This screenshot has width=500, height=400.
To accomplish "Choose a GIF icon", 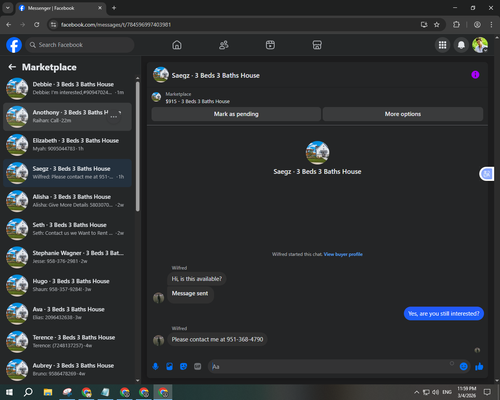I will tap(198, 367).
